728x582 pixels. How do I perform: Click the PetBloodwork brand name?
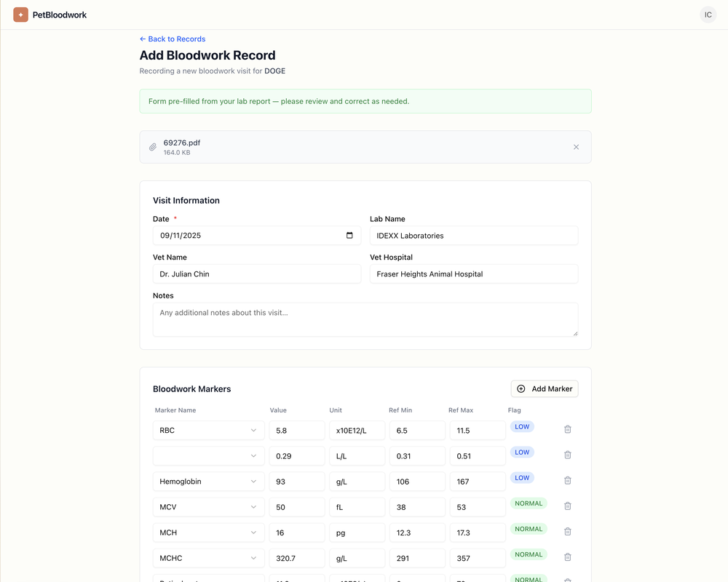[60, 15]
